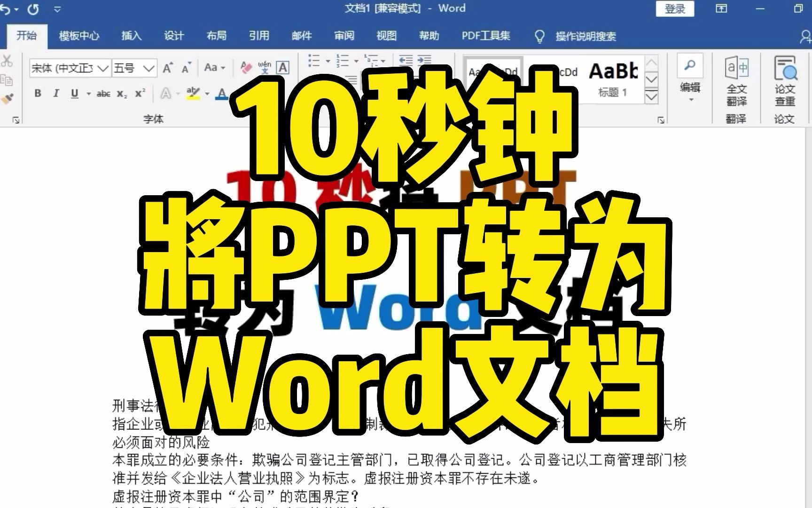Click the Copy icon in clipboard group
This screenshot has height=508, width=812.
pyautogui.click(x=7, y=80)
